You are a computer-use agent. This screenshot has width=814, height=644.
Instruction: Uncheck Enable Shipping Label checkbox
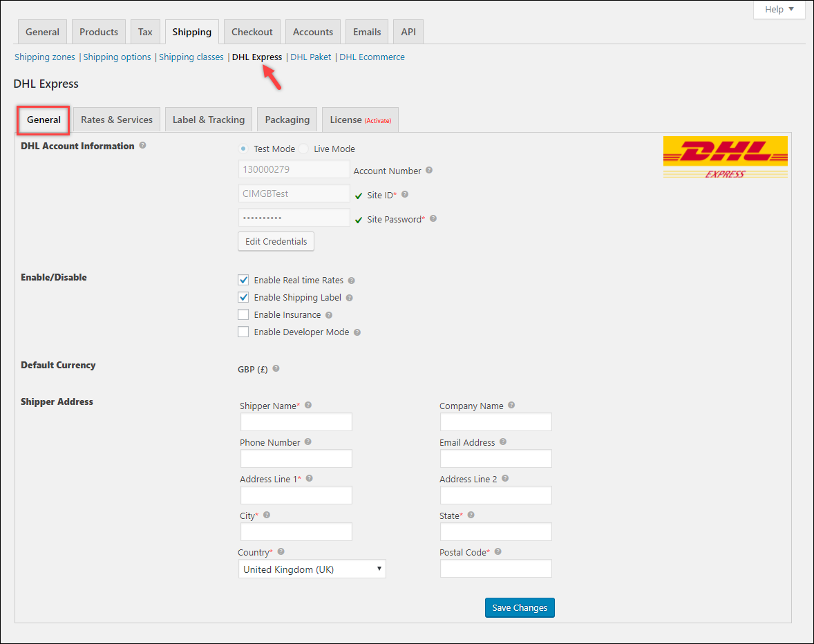243,297
